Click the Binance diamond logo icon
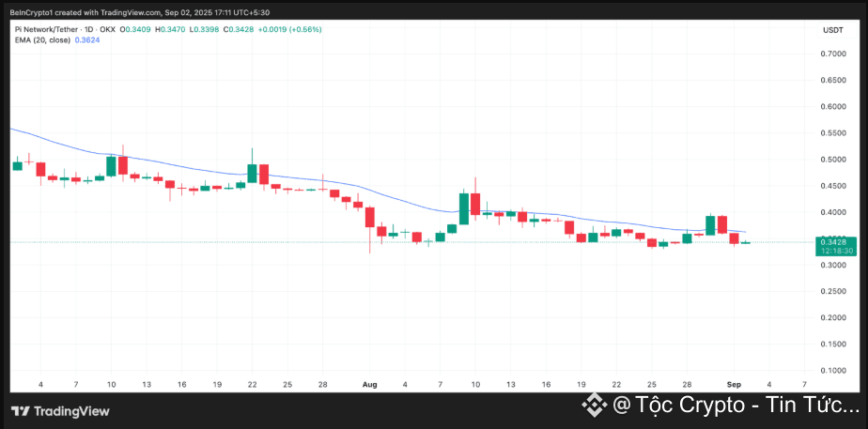Screen dimensions: 868x429 [x=592, y=406]
